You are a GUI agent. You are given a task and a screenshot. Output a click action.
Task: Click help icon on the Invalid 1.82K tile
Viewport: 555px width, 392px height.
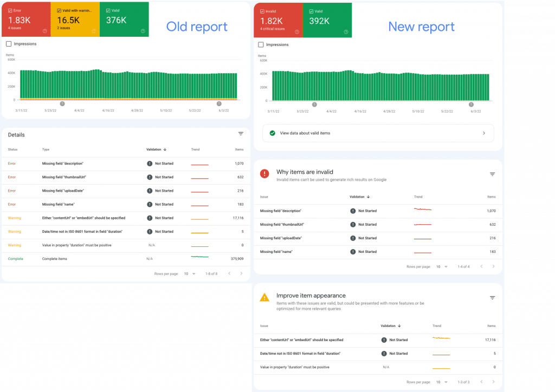click(x=297, y=32)
